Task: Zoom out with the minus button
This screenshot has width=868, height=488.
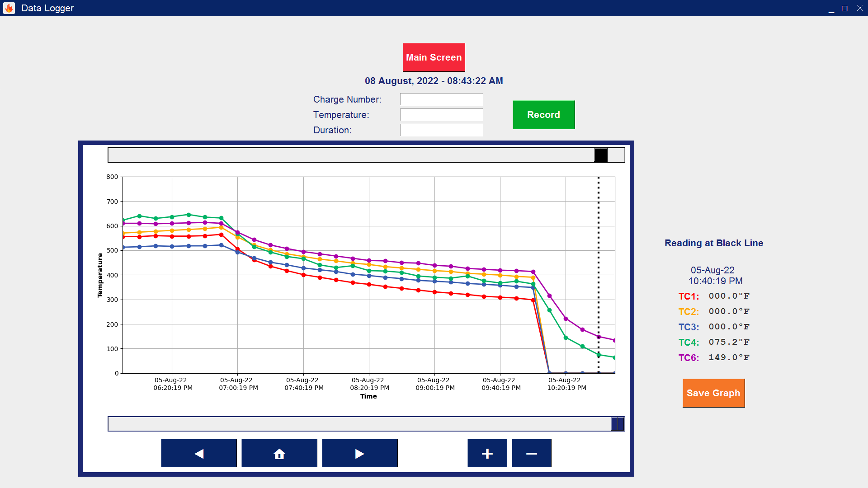Action: [531, 453]
